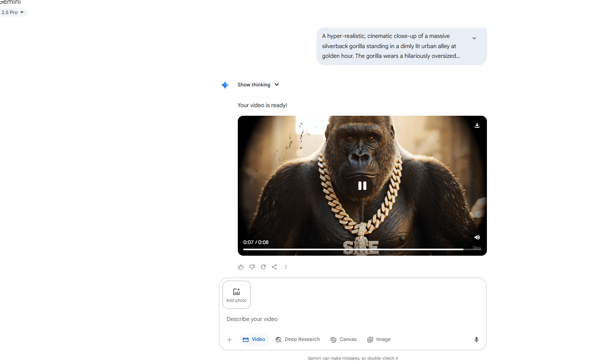
Task: Click the Add photo upload box
Action: [237, 295]
